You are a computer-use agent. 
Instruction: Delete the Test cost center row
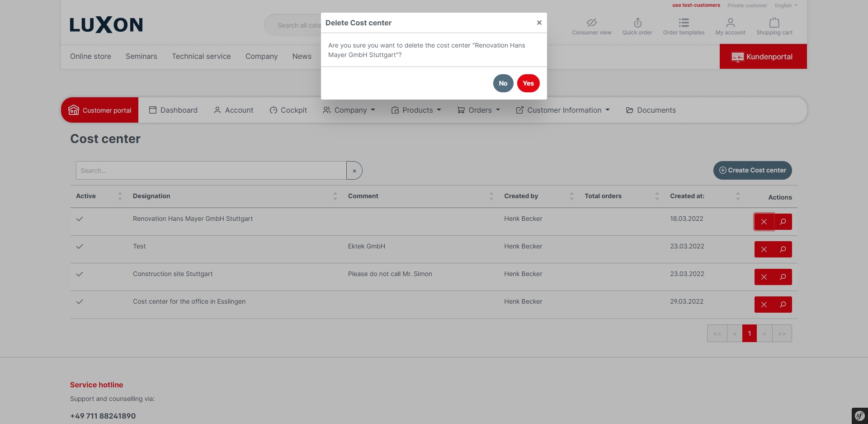coord(764,249)
